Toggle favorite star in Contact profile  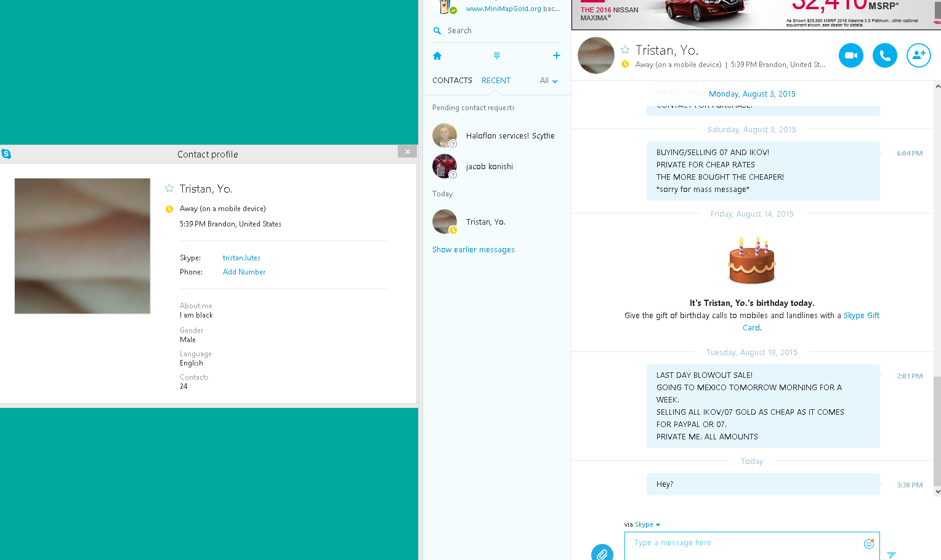coord(169,188)
